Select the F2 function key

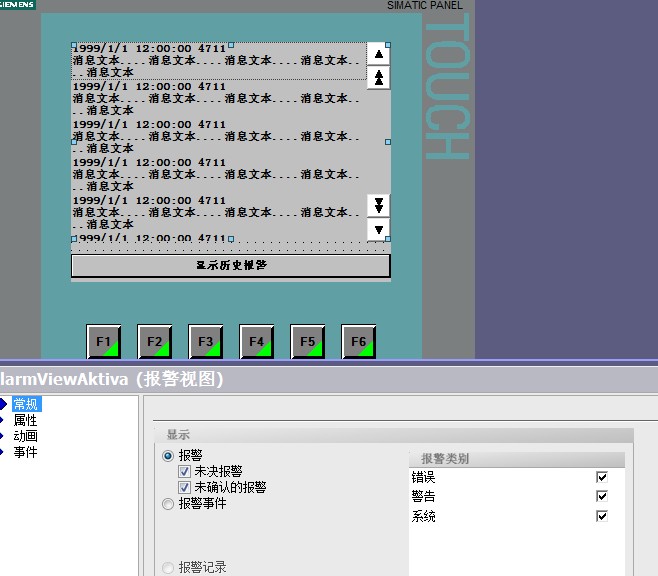(154, 341)
